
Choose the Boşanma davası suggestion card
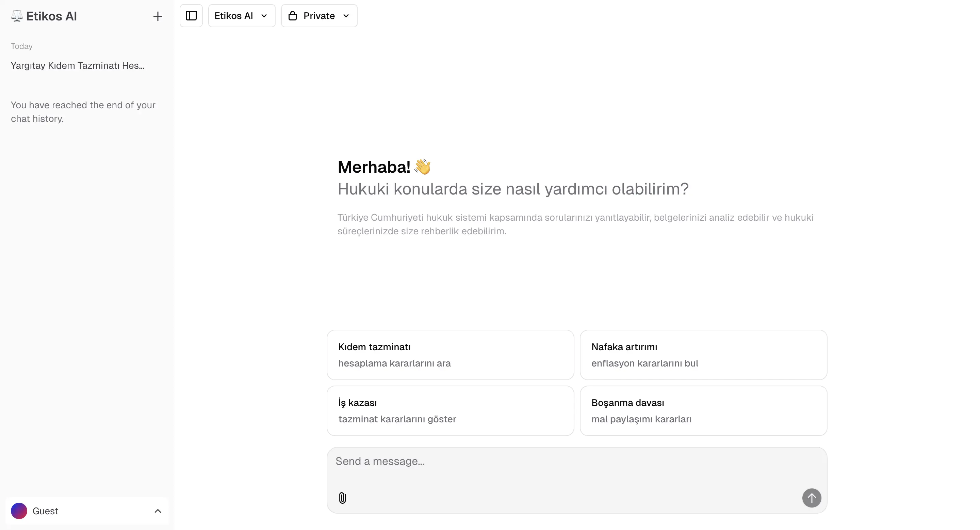point(703,411)
